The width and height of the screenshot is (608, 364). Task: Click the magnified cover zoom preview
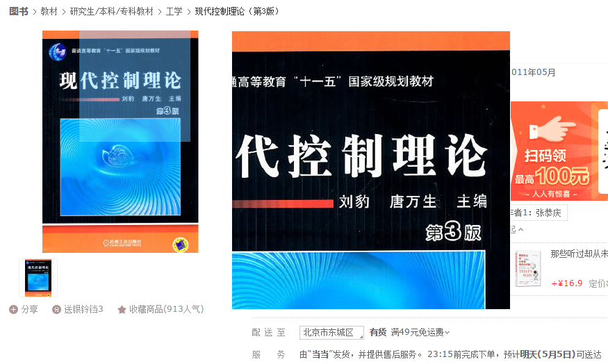tap(370, 169)
